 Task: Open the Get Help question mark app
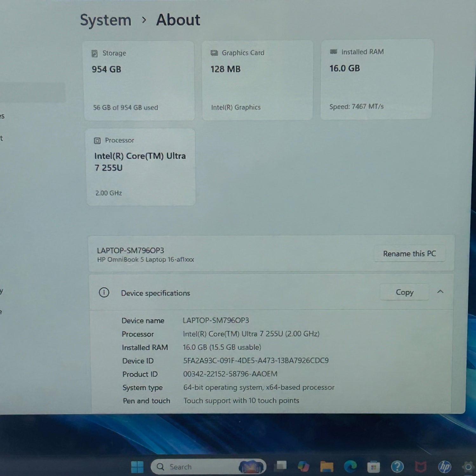397,466
